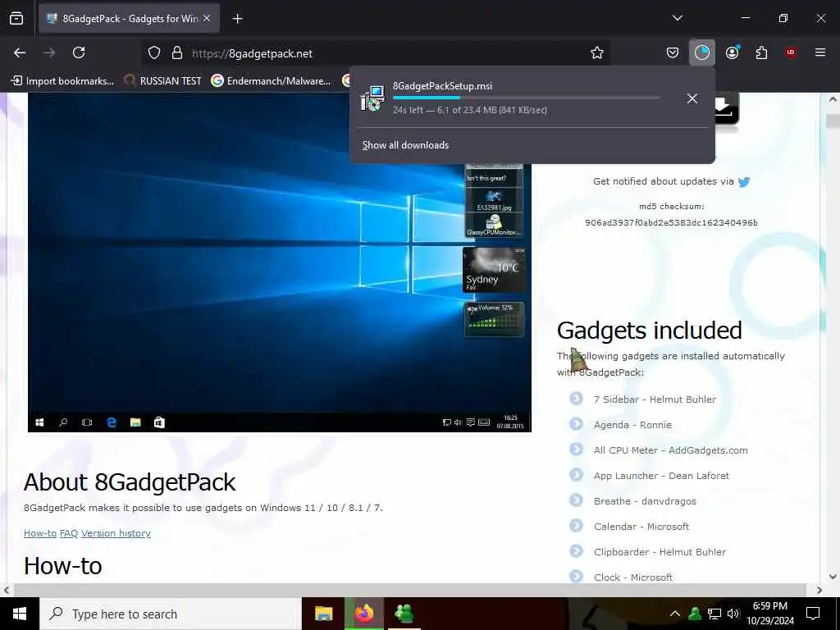Open Show all downloads
This screenshot has height=630, width=840.
(405, 145)
